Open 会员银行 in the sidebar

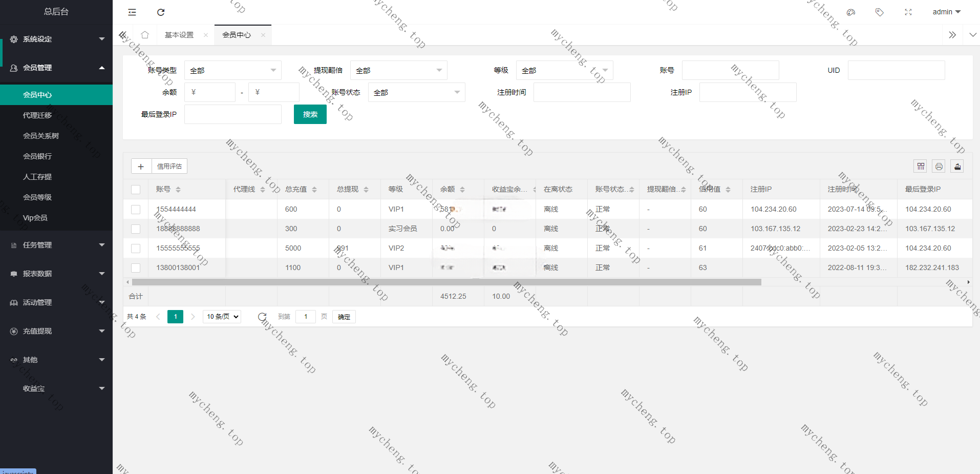(56, 156)
